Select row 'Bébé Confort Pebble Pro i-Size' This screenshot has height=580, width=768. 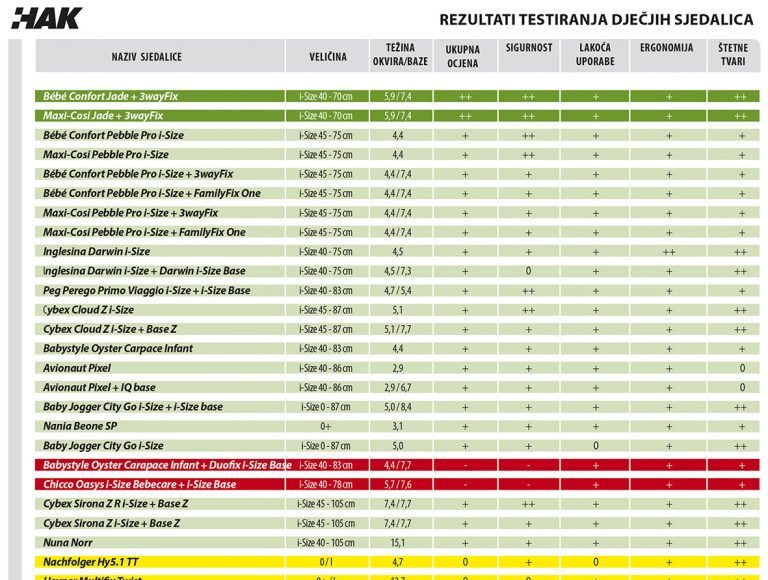pos(397,135)
